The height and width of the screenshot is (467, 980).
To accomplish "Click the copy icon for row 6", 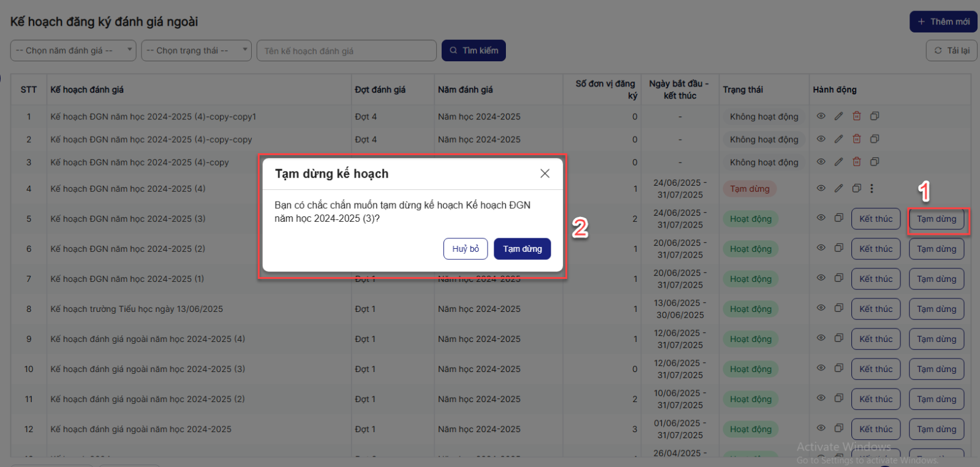I will pos(839,248).
